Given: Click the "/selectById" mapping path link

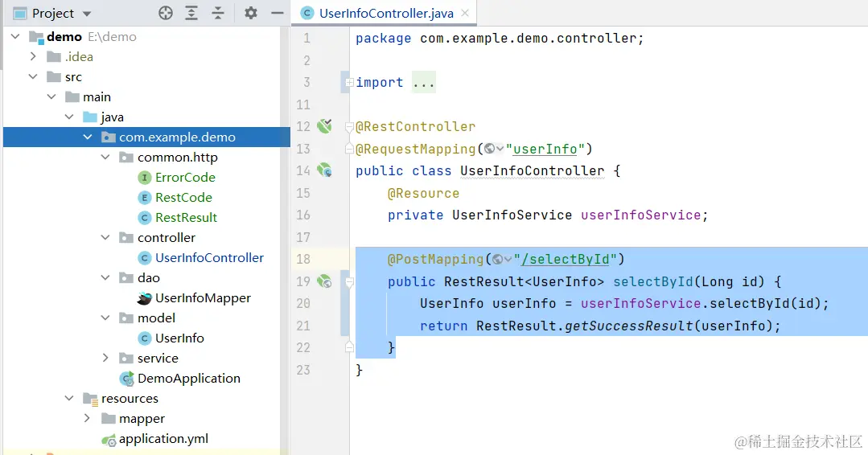Looking at the screenshot, I should pyautogui.click(x=566, y=260).
